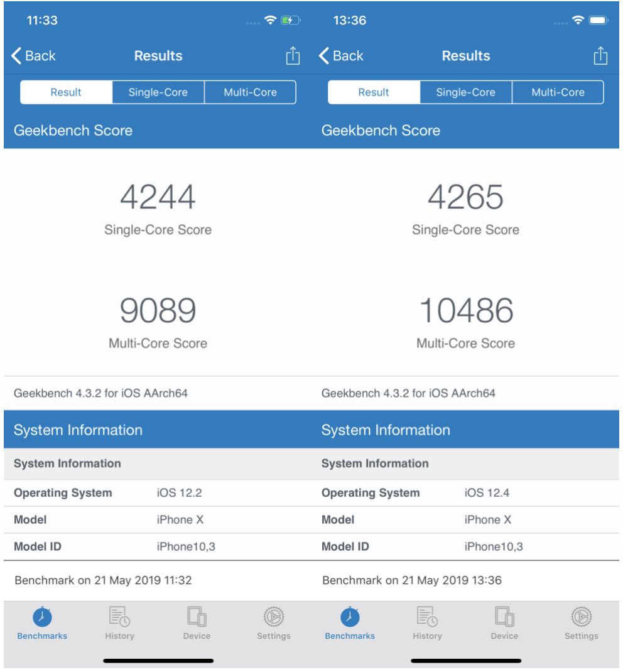The height and width of the screenshot is (672, 623).
Task: Click iPhone10,3 Model ID on left screen
Action: (x=186, y=546)
